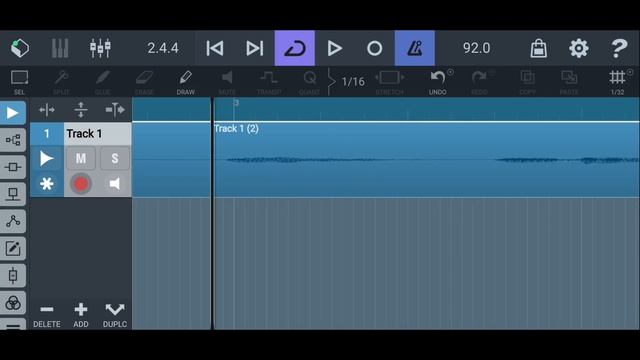Open the project menu via the app logo
The width and height of the screenshot is (640, 360).
tap(20, 48)
